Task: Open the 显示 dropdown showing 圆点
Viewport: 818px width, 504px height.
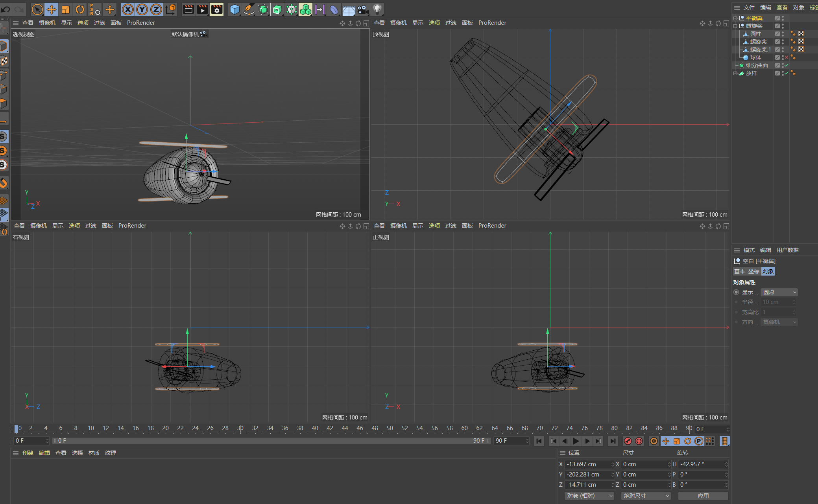Action: 779,292
